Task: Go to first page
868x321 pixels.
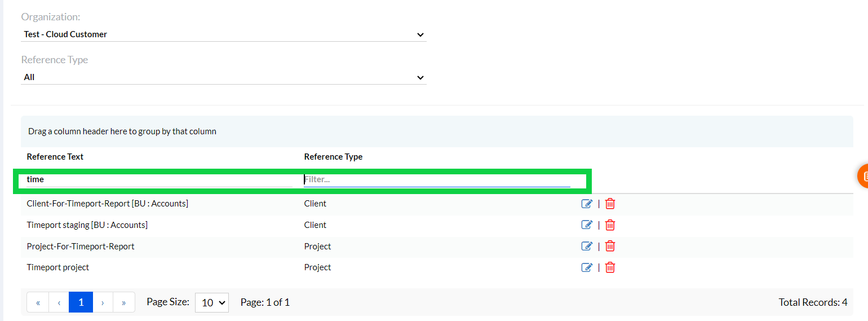Action: pos(38,302)
